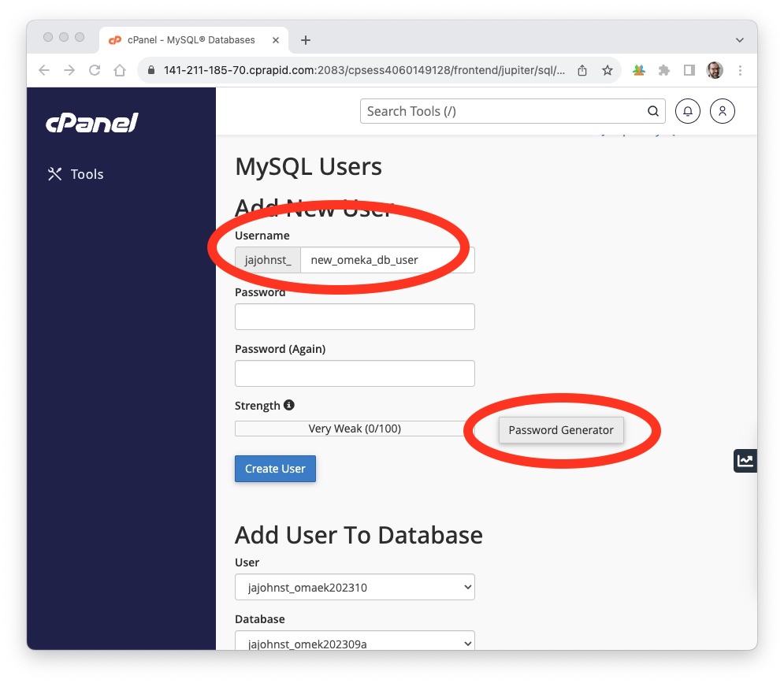This screenshot has width=784, height=683.
Task: Open browser extensions puzzle icon
Action: 664,70
